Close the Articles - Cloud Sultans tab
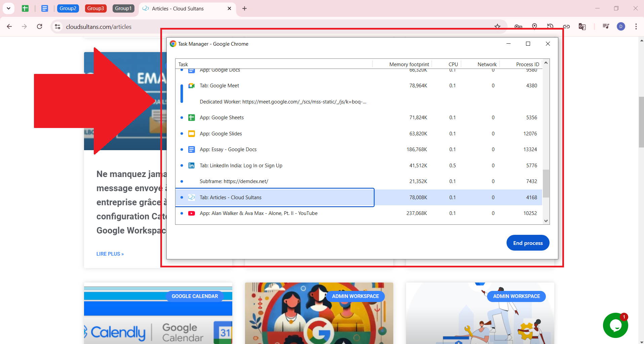The width and height of the screenshot is (644, 344). 229,8
